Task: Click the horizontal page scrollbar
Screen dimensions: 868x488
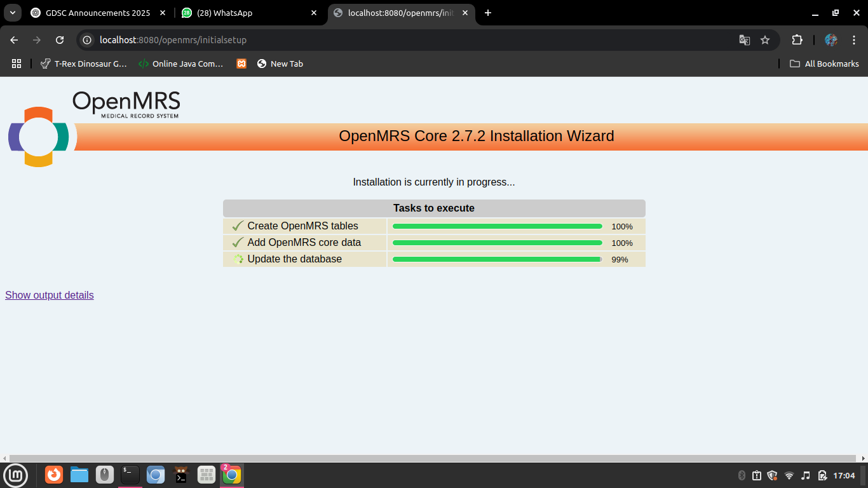Action: click(x=433, y=458)
